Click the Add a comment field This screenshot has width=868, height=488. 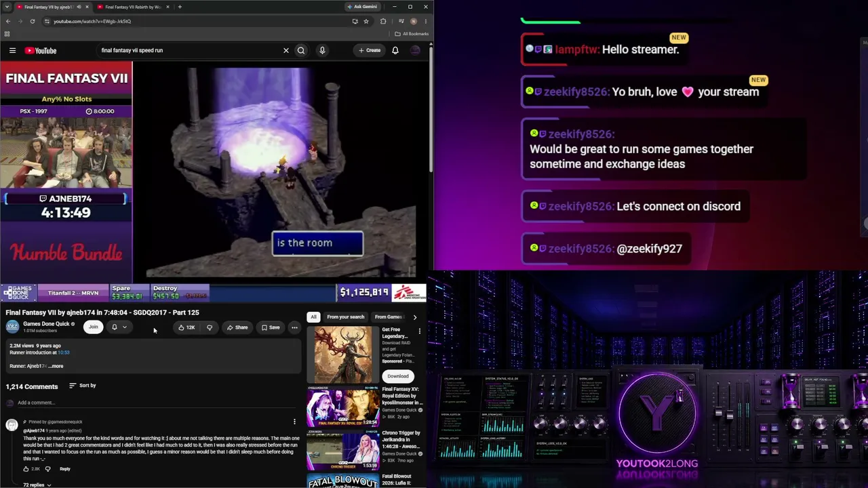[x=159, y=403]
